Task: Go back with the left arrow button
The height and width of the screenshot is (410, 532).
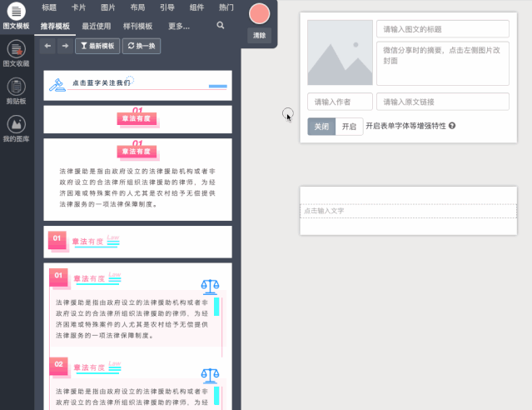Action: [x=47, y=46]
